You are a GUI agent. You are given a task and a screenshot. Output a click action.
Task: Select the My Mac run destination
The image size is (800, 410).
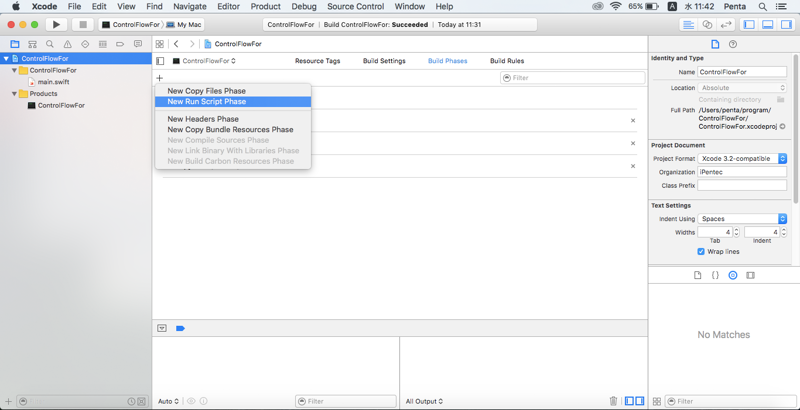[x=184, y=24]
